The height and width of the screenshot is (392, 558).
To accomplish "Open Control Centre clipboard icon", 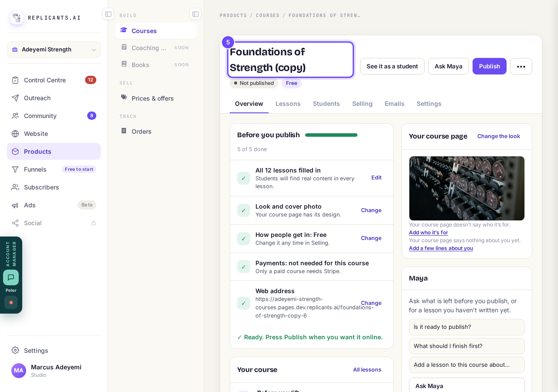I will tap(15, 80).
